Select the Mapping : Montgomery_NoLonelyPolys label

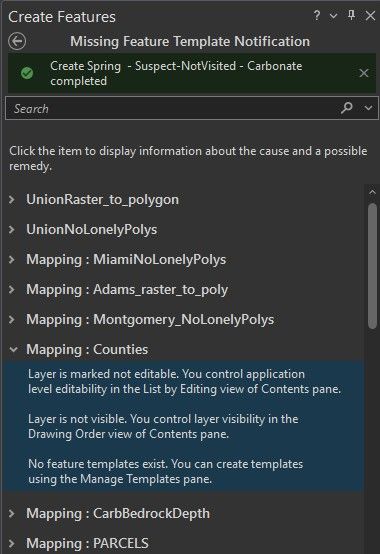pyautogui.click(x=150, y=320)
